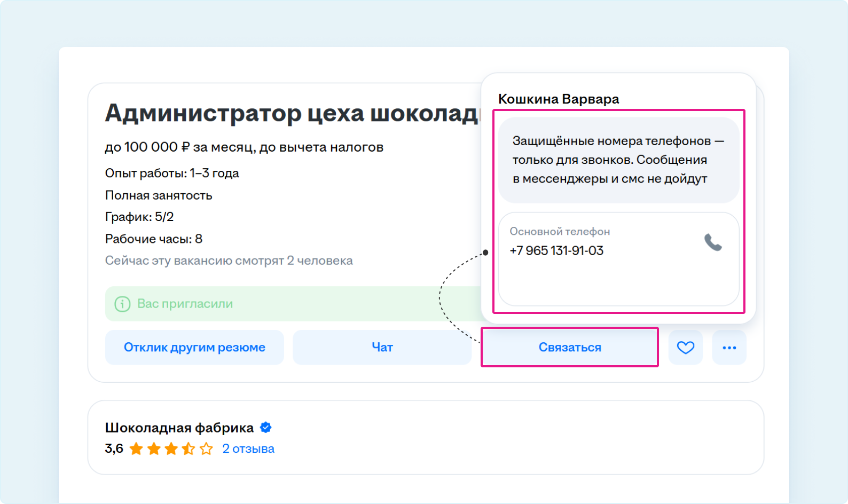Click the first orange rating star
Screen dimensions: 848x504
click(136, 448)
